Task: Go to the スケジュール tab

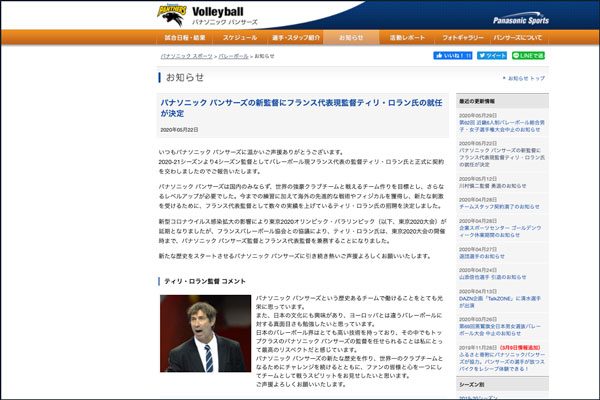Action: click(239, 37)
